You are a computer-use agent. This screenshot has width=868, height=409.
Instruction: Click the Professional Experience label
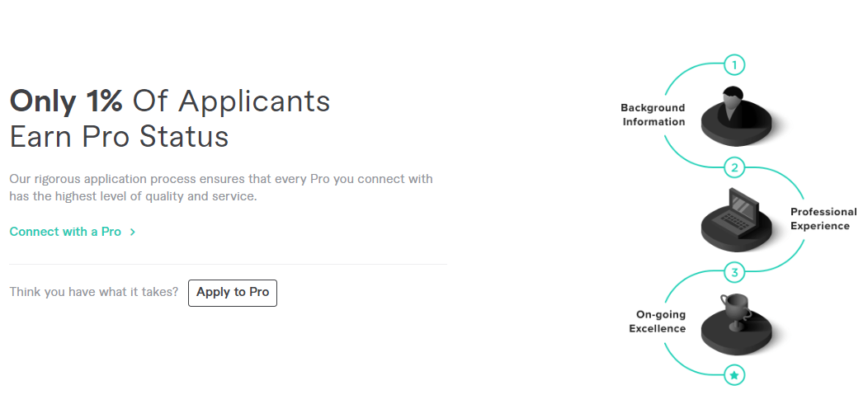[823, 219]
